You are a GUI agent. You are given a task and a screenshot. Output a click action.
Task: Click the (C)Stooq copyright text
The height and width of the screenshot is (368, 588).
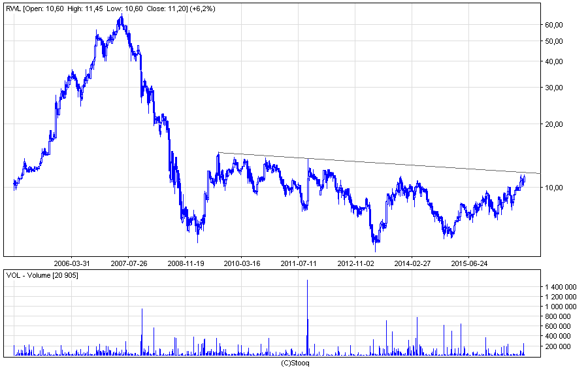click(295, 363)
